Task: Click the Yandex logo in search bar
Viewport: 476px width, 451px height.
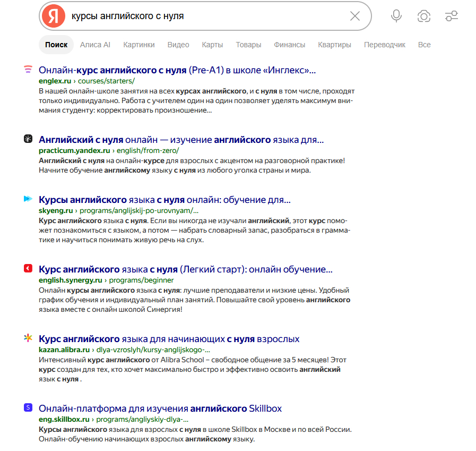Action: pyautogui.click(x=54, y=16)
